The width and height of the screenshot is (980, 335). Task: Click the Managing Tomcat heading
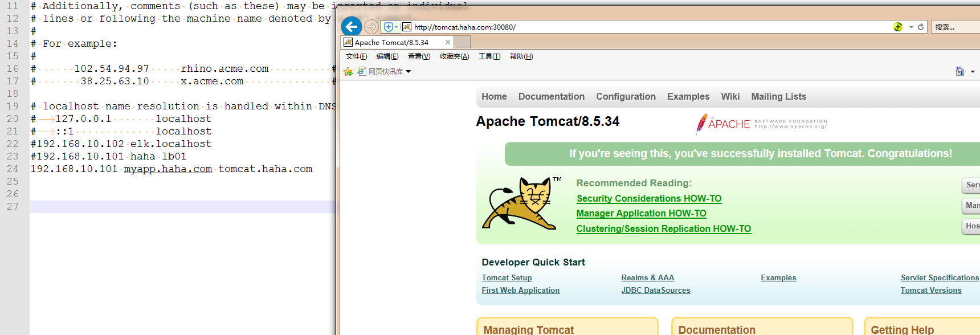[528, 329]
